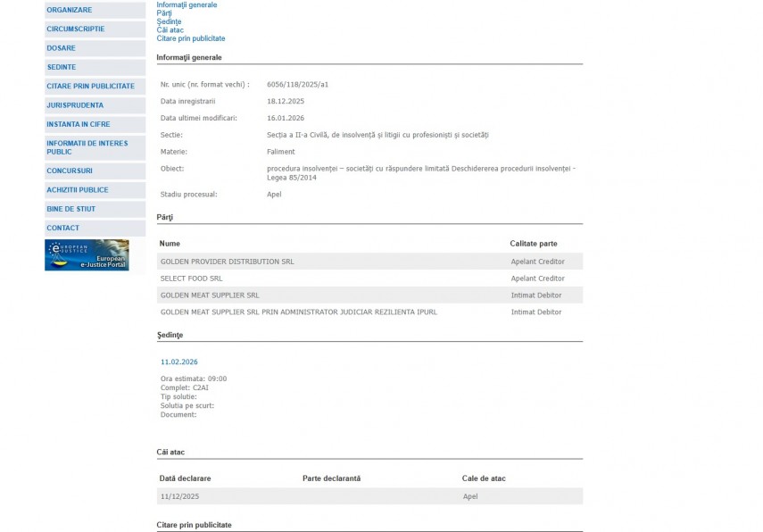Open the CIRCUMSCRIPTIE sidebar section
The height and width of the screenshot is (532, 763).
click(x=76, y=29)
